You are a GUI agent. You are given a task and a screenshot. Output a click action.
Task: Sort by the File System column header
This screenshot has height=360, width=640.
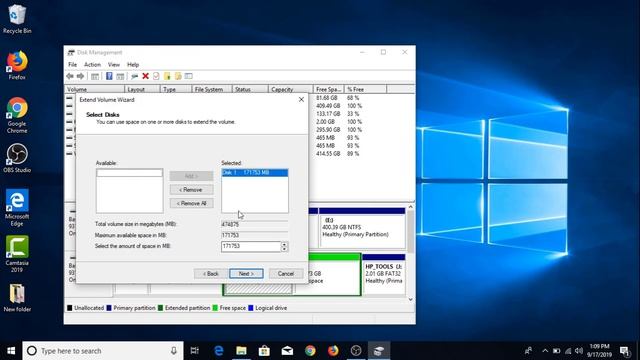[212, 89]
